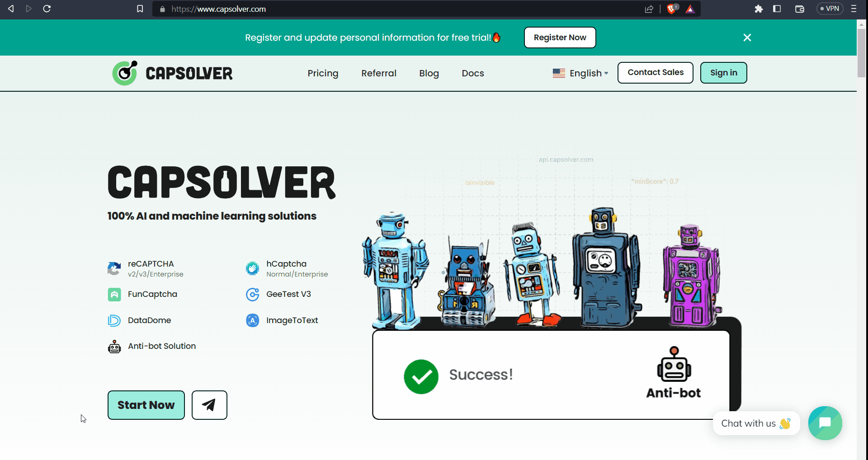Go to the Docs section
Viewport: 868px width, 460px height.
[473, 73]
